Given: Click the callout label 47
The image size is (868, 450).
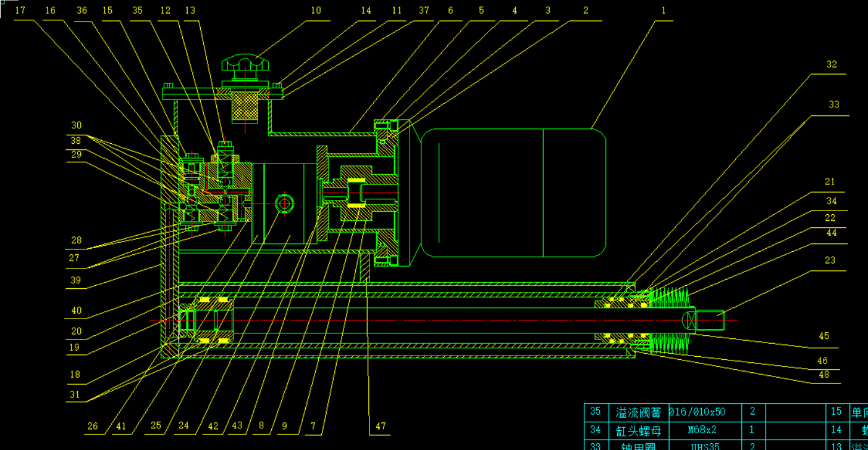Looking at the screenshot, I should 381,426.
